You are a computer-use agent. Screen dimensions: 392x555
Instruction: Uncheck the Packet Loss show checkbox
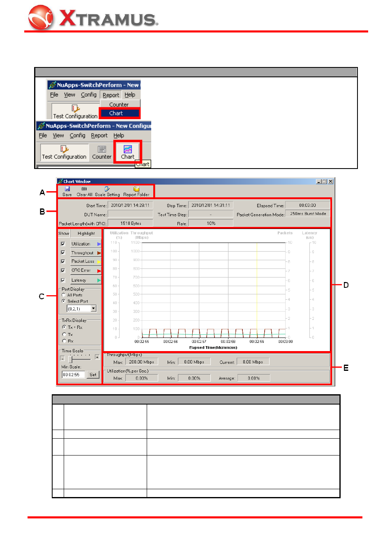point(63,261)
